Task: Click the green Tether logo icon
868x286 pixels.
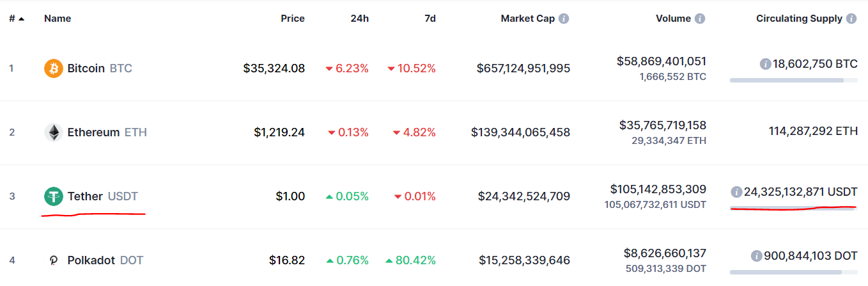Action: [54, 196]
